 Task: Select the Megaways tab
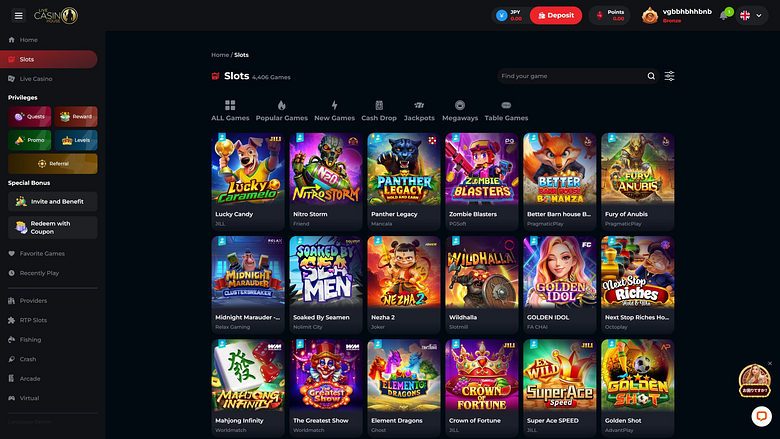pos(460,110)
